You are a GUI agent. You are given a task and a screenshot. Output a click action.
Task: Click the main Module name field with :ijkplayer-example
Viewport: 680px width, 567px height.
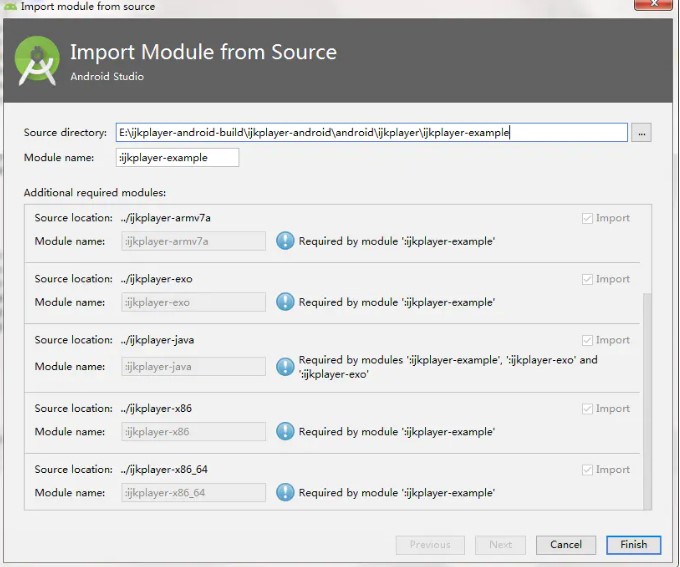coord(177,158)
